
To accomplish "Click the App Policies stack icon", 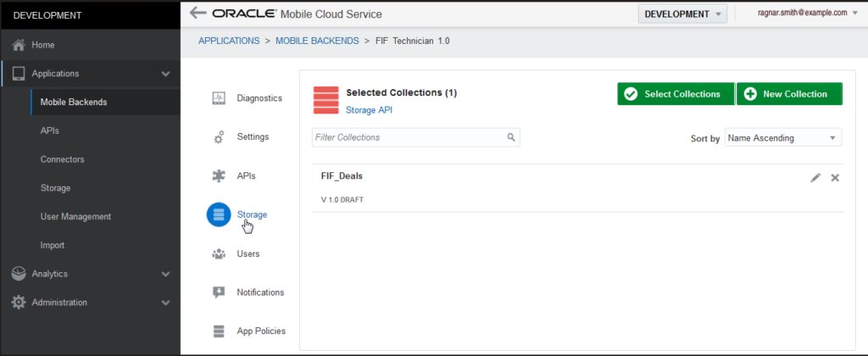I will point(219,331).
